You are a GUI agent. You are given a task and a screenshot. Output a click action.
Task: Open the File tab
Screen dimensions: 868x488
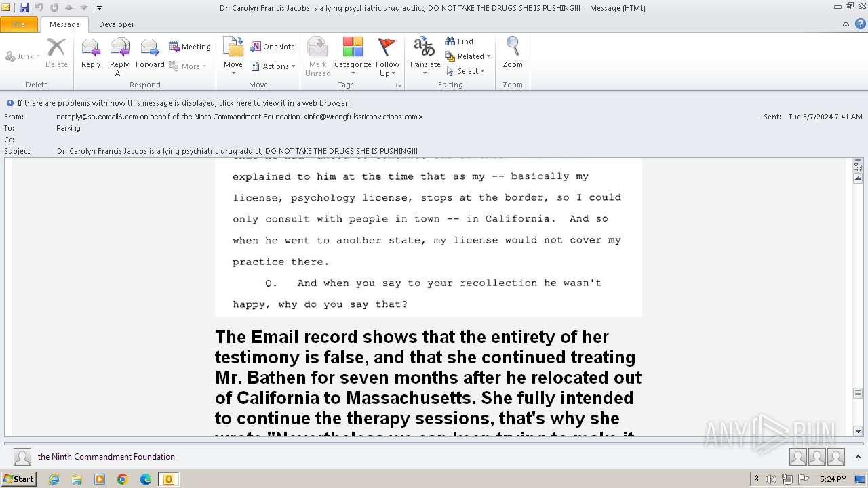pos(19,24)
